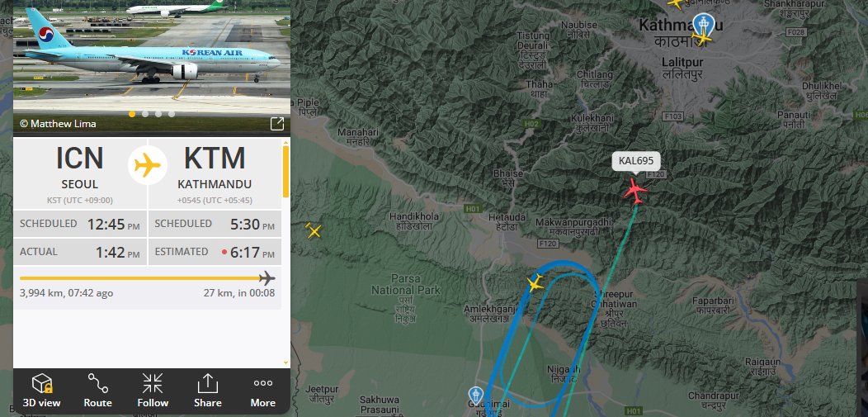The height and width of the screenshot is (417, 868).
Task: Open the More options menu
Action: coord(263,391)
